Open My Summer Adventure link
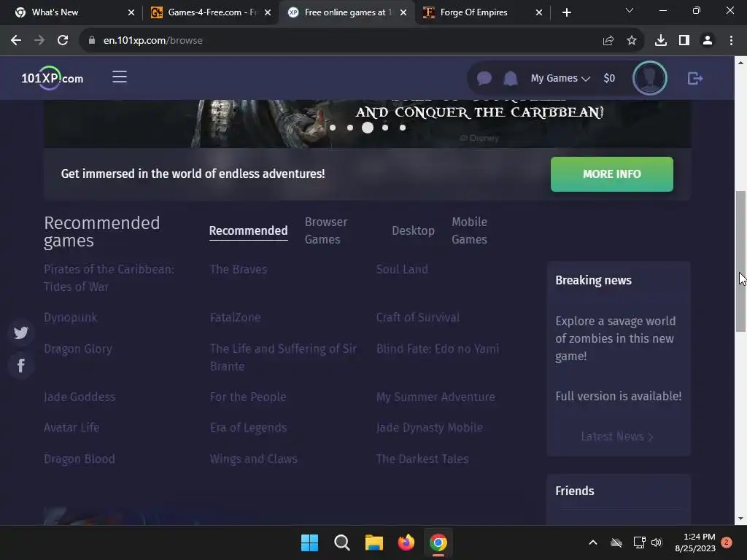 click(x=436, y=397)
